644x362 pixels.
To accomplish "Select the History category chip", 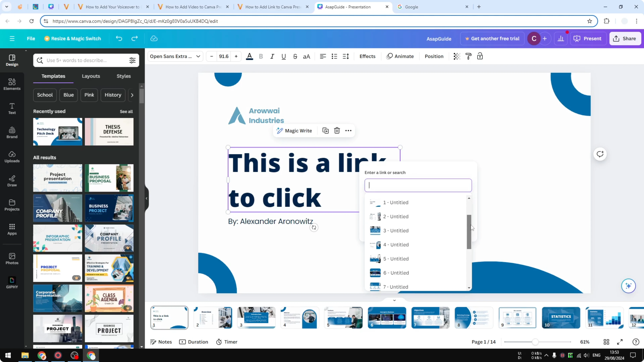I will 113,95.
